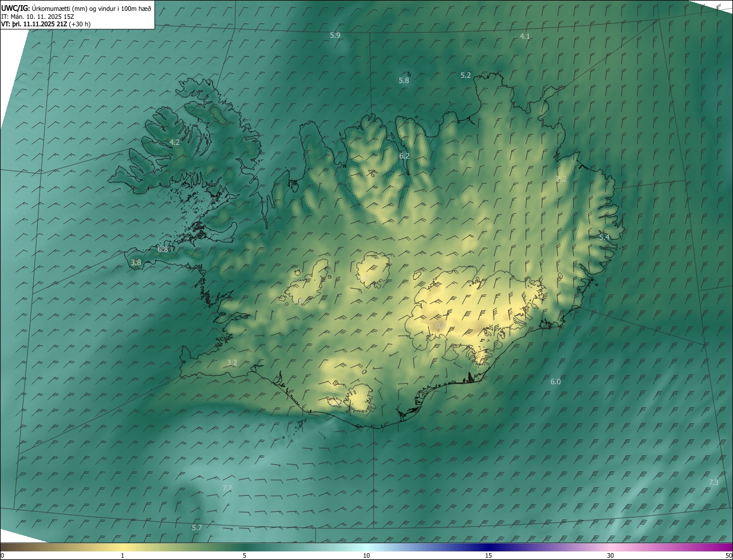This screenshot has height=560, width=733.
Task: Select the 4.2 value over the Westfjords
Action: pos(175,142)
